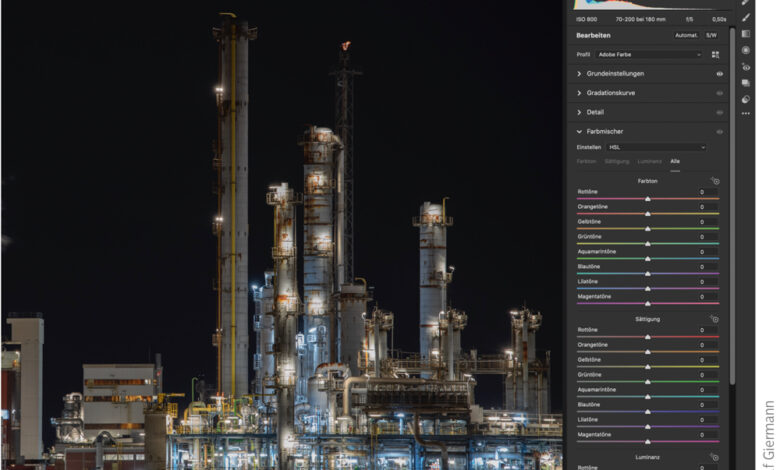Select the Red Eye removal tool
The height and width of the screenshot is (470, 780).
pos(746,67)
